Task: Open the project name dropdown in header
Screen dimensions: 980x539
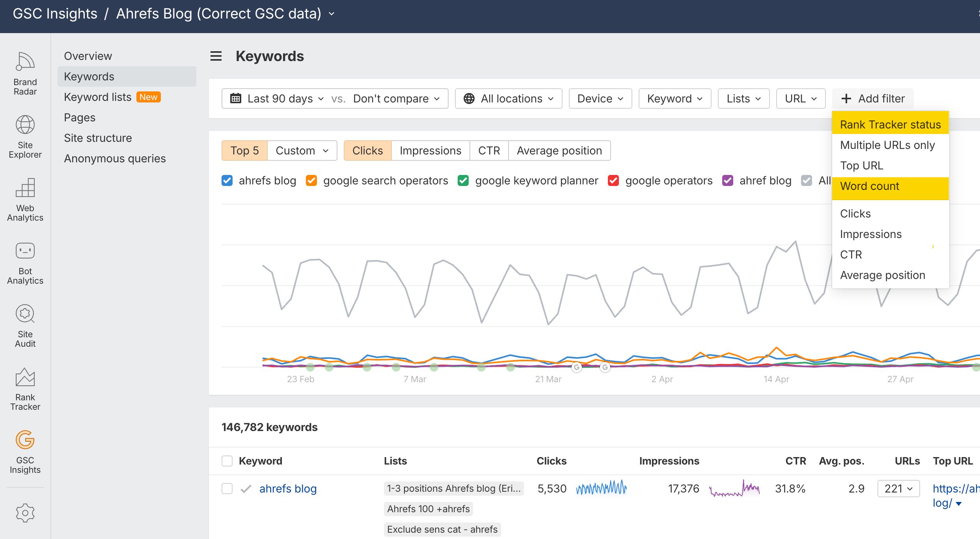Action: point(332,14)
